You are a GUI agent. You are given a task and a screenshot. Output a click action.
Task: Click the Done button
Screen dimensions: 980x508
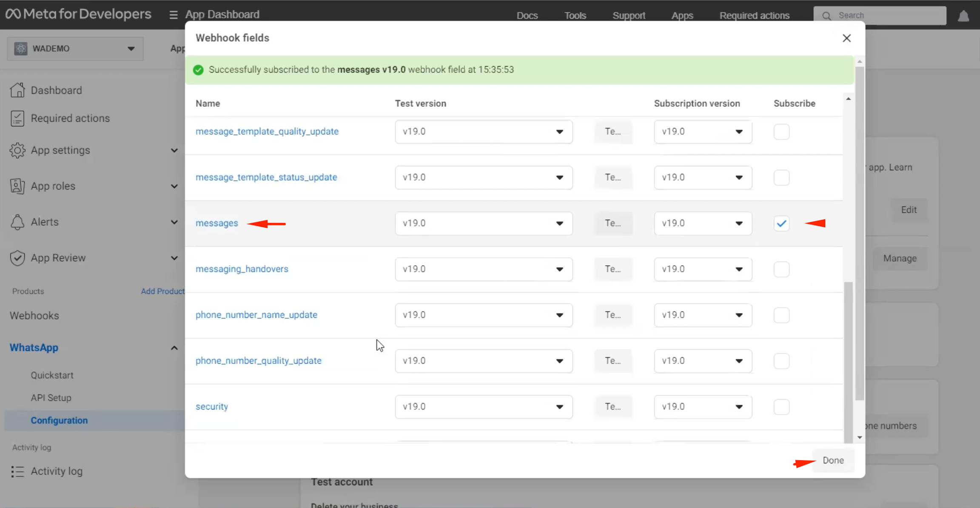click(x=833, y=460)
